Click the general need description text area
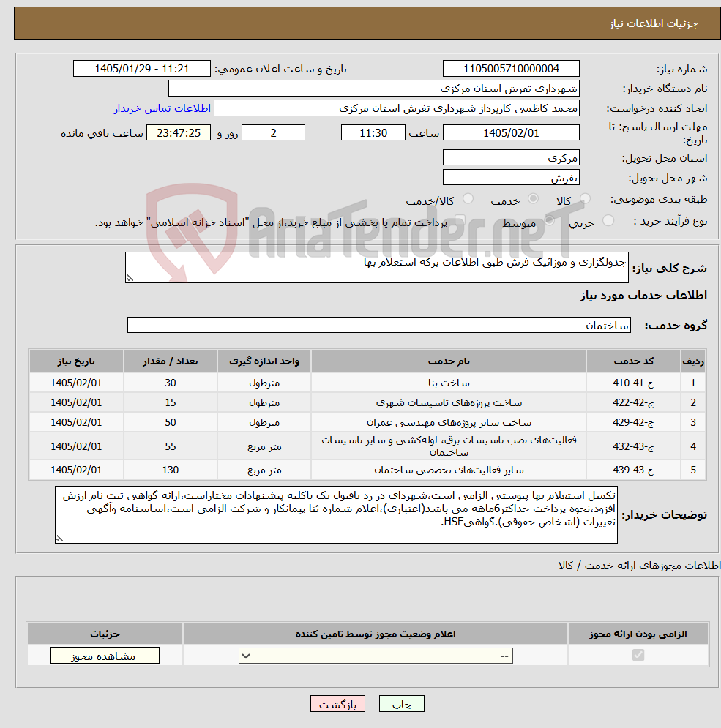 click(x=377, y=268)
